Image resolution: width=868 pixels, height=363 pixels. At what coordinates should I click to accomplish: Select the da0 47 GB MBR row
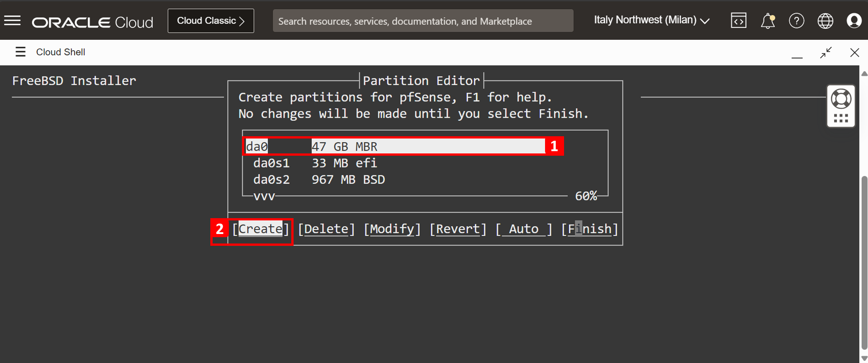[x=395, y=146]
